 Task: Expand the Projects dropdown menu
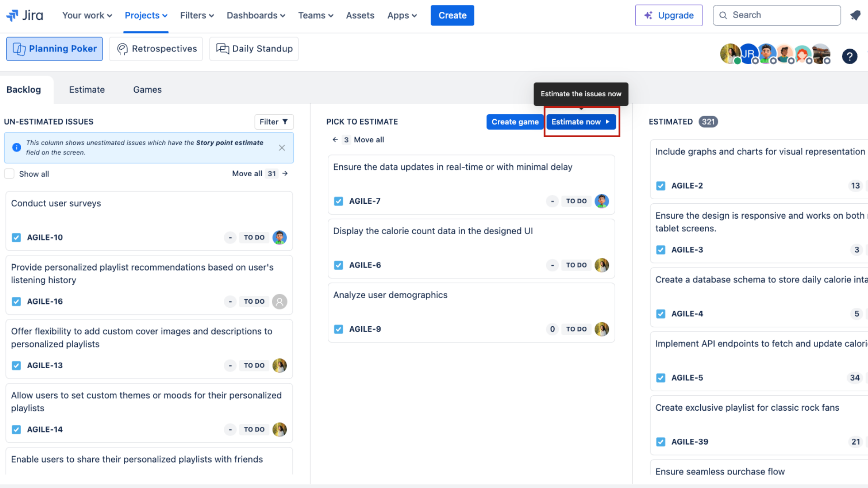pyautogui.click(x=145, y=15)
